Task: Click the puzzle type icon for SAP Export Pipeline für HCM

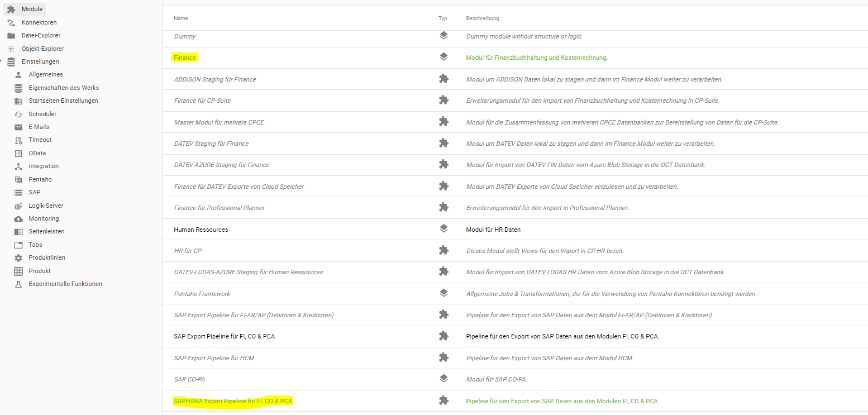Action: tap(443, 357)
